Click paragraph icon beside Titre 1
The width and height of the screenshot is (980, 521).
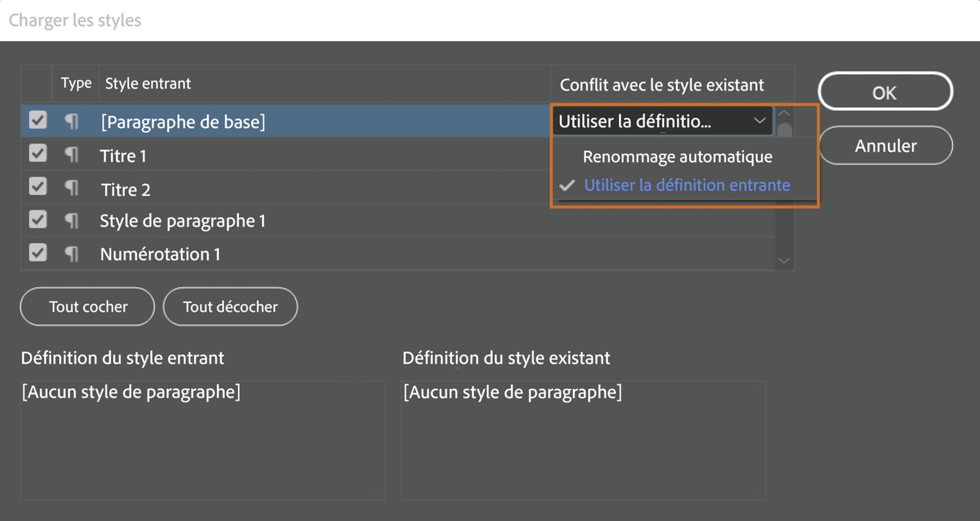click(x=72, y=154)
